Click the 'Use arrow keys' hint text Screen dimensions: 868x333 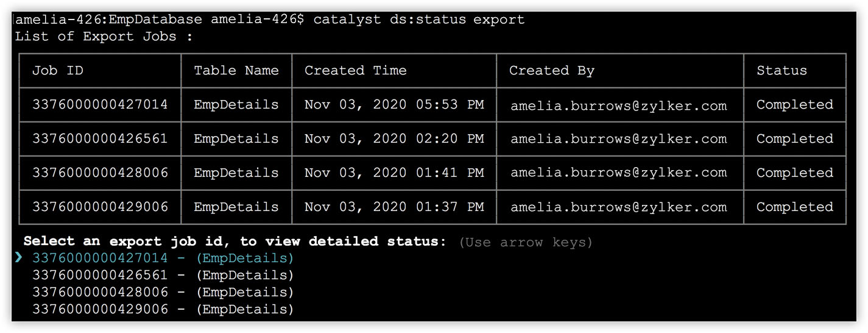(x=526, y=242)
